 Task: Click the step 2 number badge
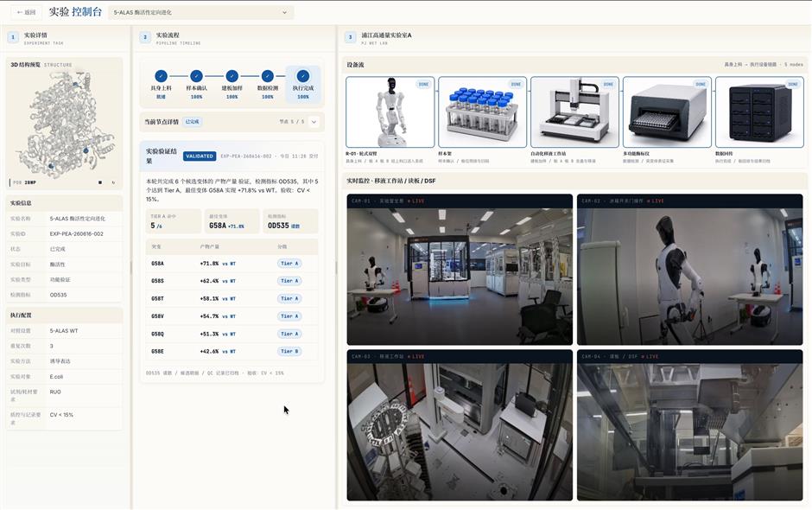pos(145,37)
